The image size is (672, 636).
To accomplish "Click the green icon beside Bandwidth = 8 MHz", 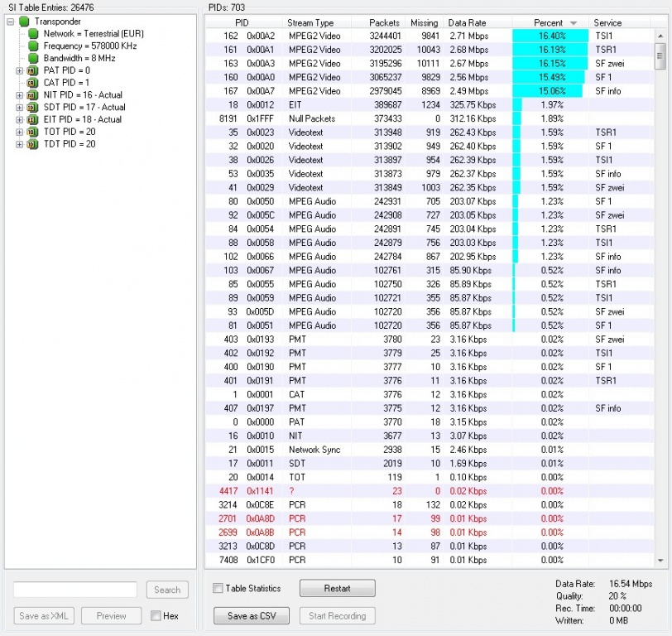I will [x=33, y=58].
